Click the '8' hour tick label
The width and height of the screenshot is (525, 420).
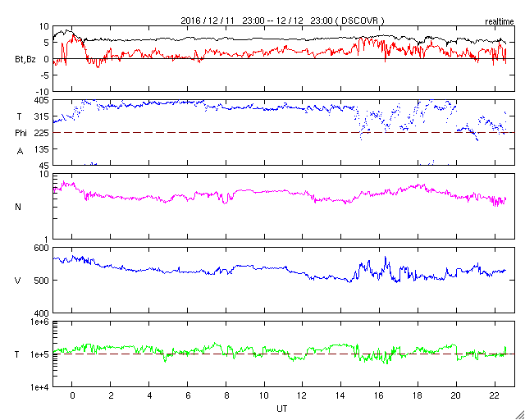click(x=226, y=396)
